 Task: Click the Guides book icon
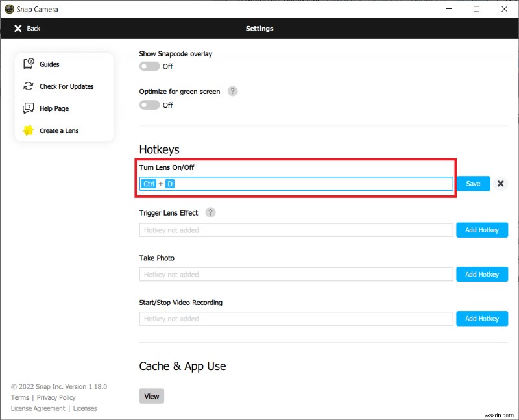29,64
